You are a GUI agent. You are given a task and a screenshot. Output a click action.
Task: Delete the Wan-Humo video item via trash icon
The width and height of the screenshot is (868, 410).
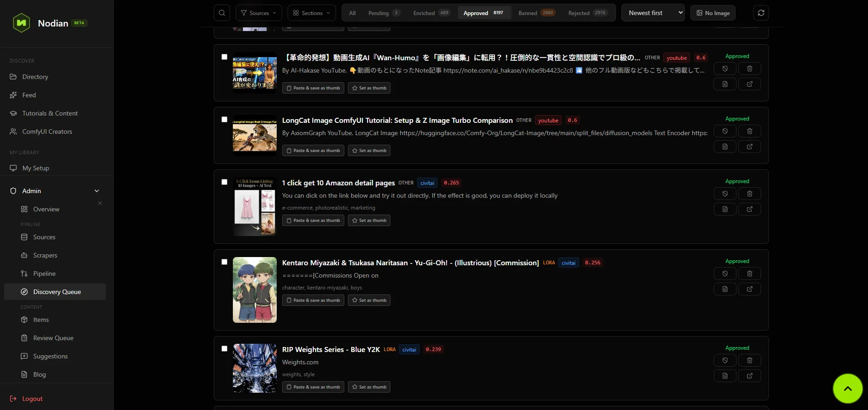coord(750,68)
